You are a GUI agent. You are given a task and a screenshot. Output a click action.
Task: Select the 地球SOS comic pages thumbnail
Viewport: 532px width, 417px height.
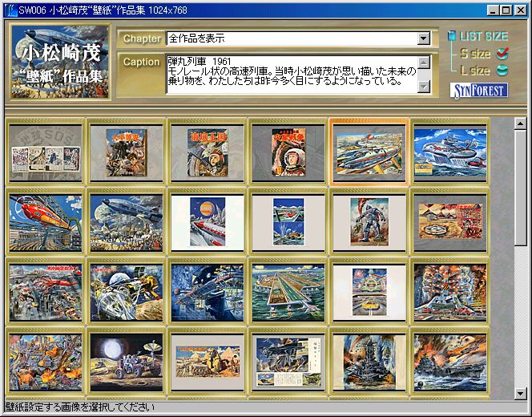point(46,153)
